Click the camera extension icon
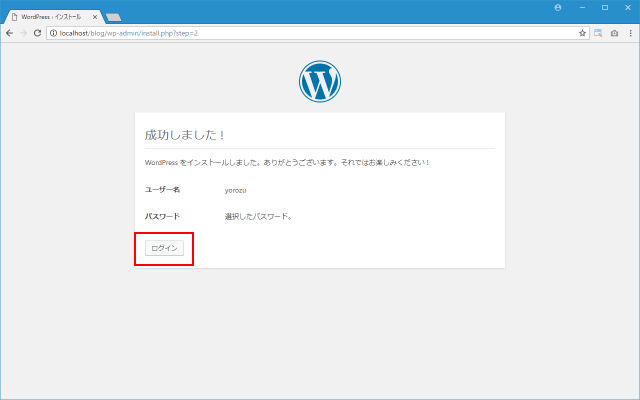640x400 pixels. point(614,33)
